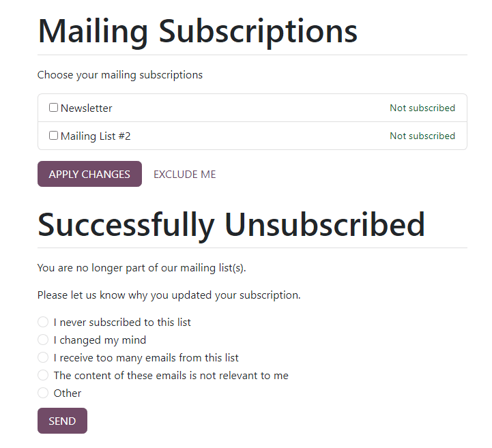The width and height of the screenshot is (492, 448).
Task: Click the "Successfully Unsubscribed" heading
Action: pyautogui.click(x=231, y=224)
